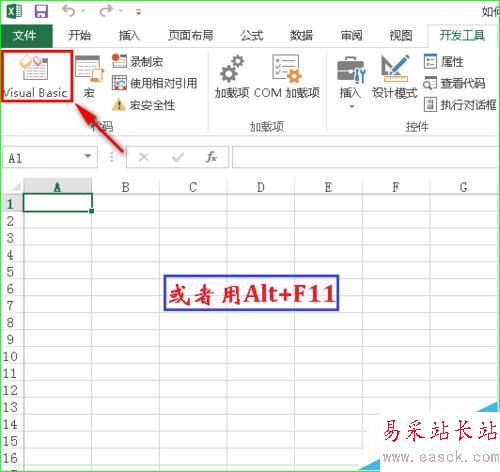Open the Add-ins (加载项) dialog
Screen dimensions: 500x472
coord(232,77)
